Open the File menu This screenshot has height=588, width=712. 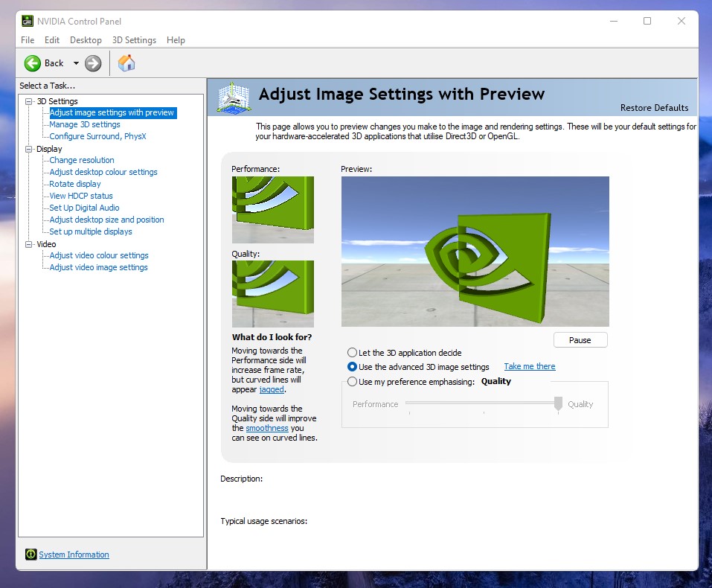click(x=28, y=40)
